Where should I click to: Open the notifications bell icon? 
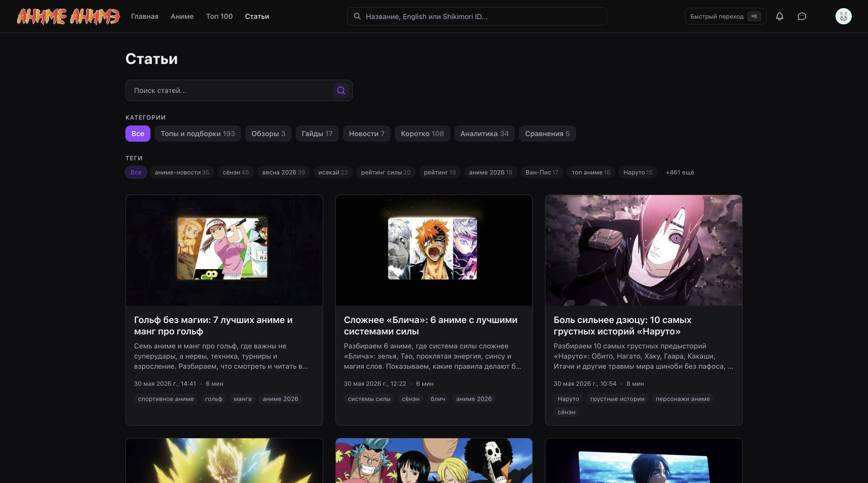point(780,16)
